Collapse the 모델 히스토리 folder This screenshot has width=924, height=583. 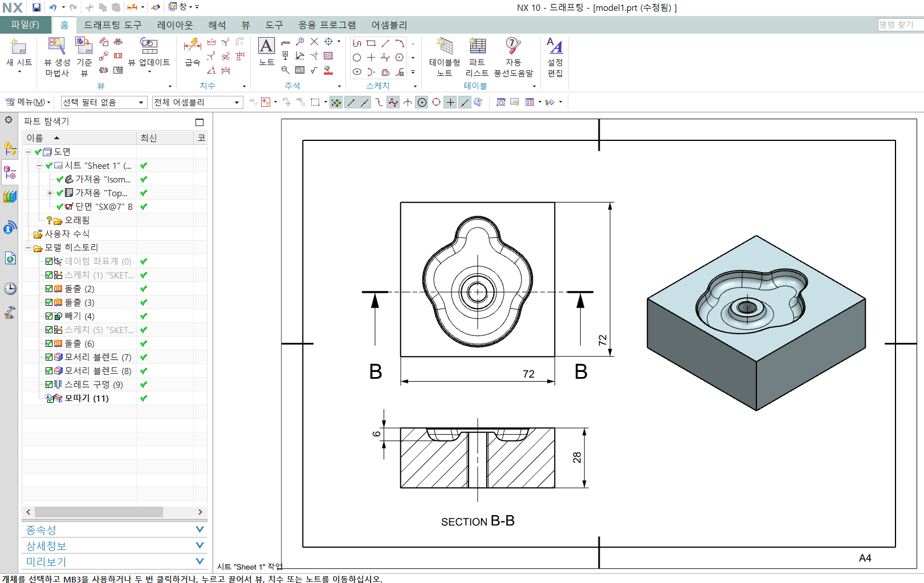28,248
